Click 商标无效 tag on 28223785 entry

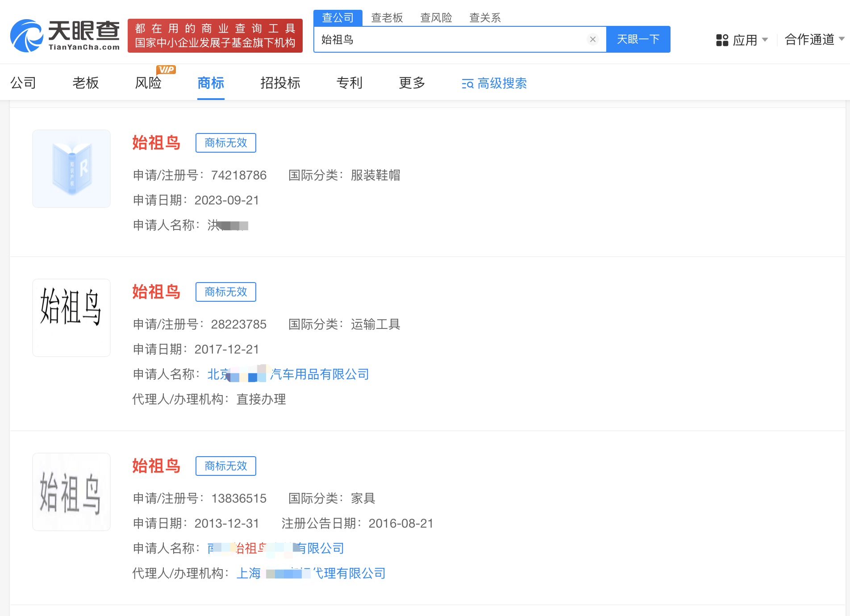coord(226,292)
